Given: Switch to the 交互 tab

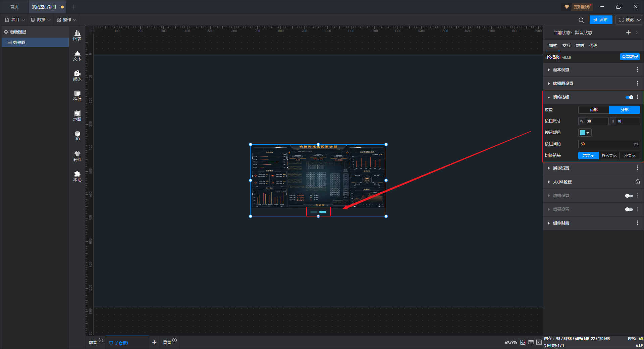Looking at the screenshot, I should [x=566, y=46].
